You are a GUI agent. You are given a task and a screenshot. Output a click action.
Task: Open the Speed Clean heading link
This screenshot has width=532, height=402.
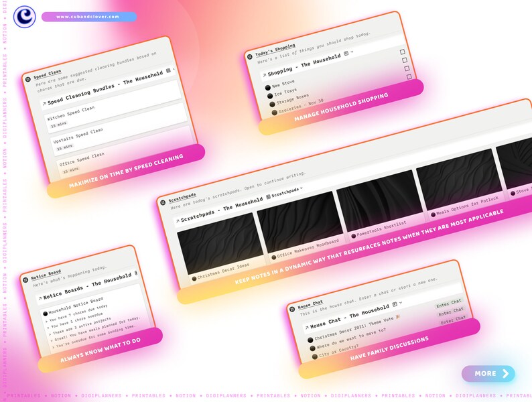[x=48, y=74]
